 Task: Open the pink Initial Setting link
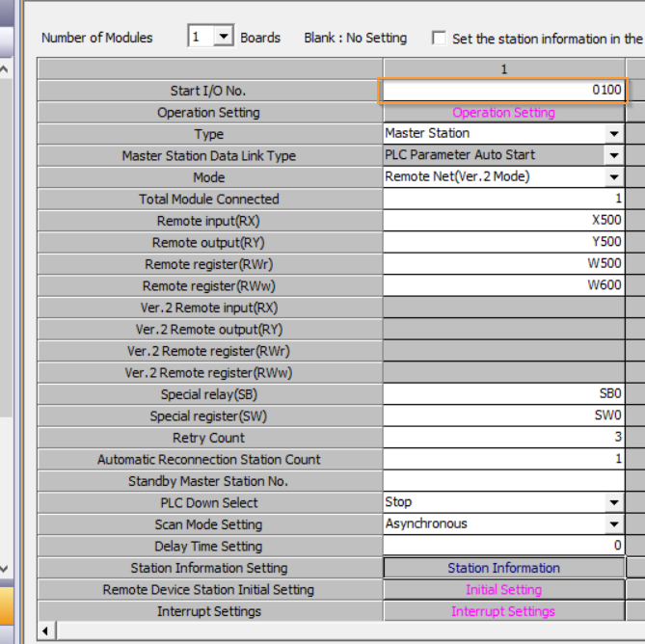tap(503, 590)
